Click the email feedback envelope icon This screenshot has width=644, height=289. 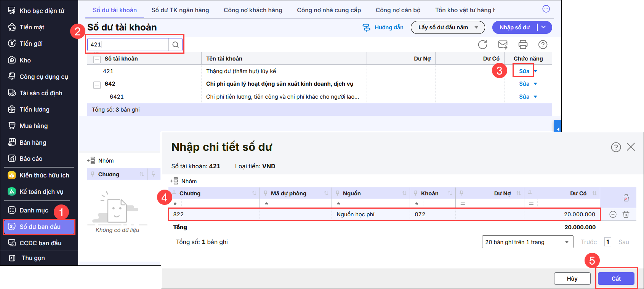[503, 45]
